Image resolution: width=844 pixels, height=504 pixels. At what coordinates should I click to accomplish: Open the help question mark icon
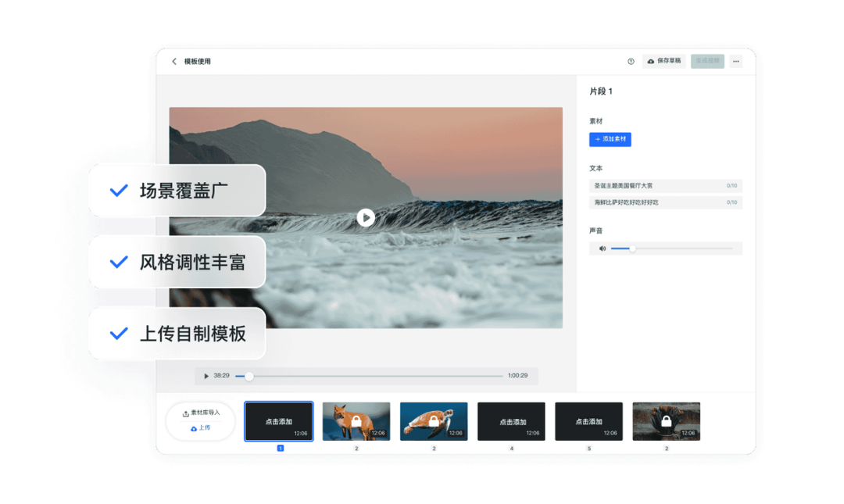pos(631,62)
